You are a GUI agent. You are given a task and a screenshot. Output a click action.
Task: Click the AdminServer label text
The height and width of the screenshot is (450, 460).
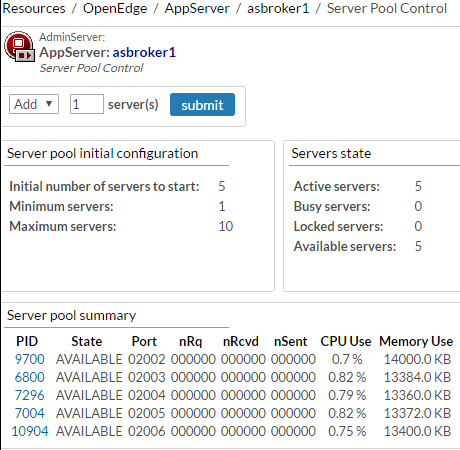[72, 37]
